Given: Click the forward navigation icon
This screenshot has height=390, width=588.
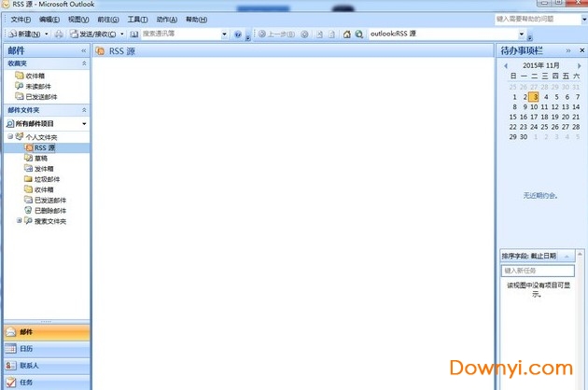Looking at the screenshot, I should (x=304, y=35).
